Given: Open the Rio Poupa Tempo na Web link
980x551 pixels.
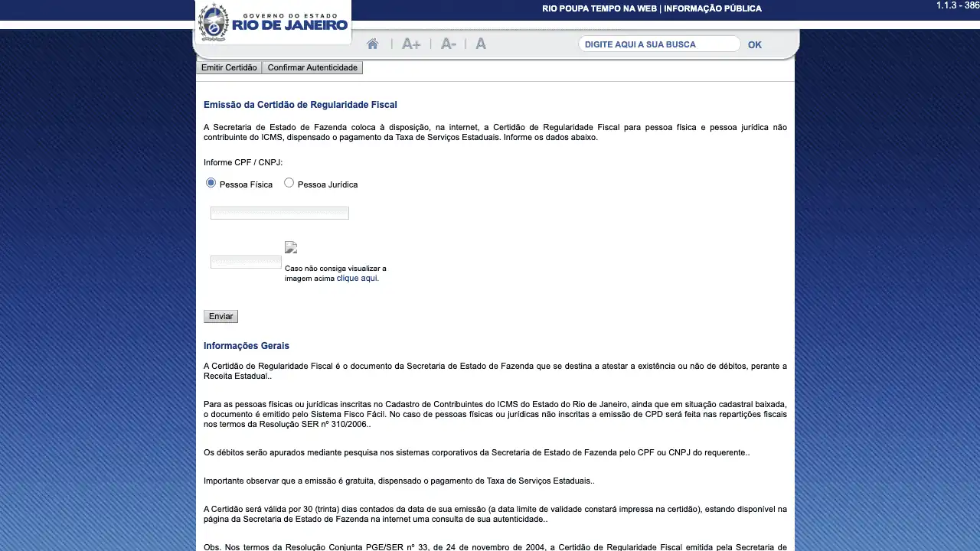Looking at the screenshot, I should [599, 8].
